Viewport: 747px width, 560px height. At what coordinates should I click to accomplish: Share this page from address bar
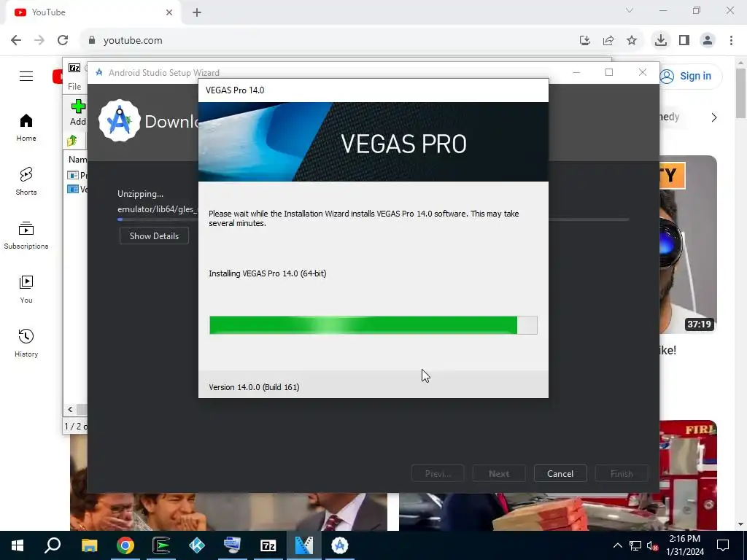(x=608, y=41)
